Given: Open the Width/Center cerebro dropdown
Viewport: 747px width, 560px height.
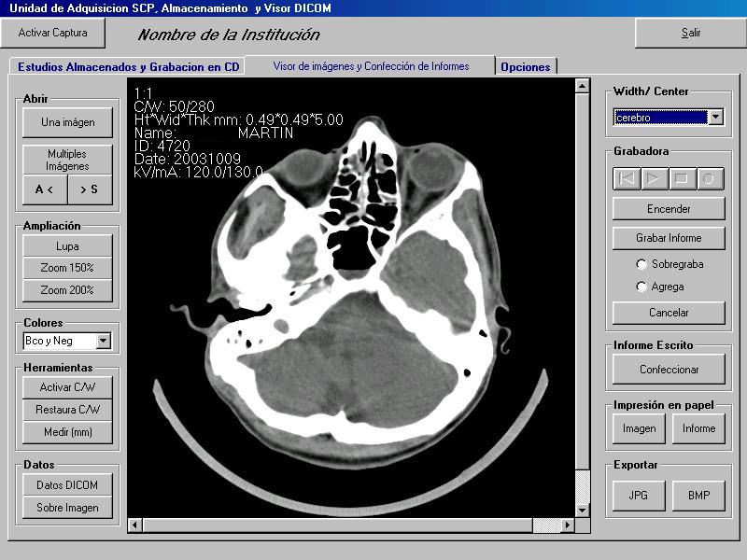Looking at the screenshot, I should point(715,118).
